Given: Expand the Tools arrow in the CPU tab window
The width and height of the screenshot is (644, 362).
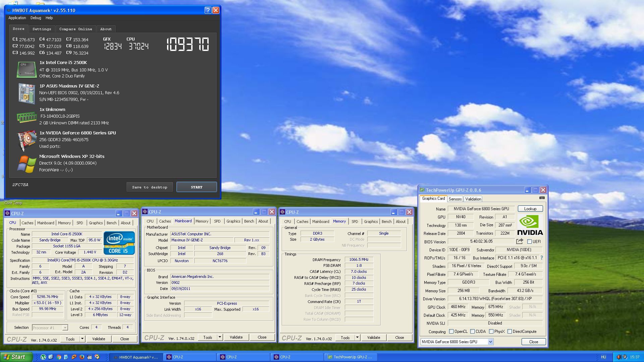Looking at the screenshot, I should coord(82,339).
